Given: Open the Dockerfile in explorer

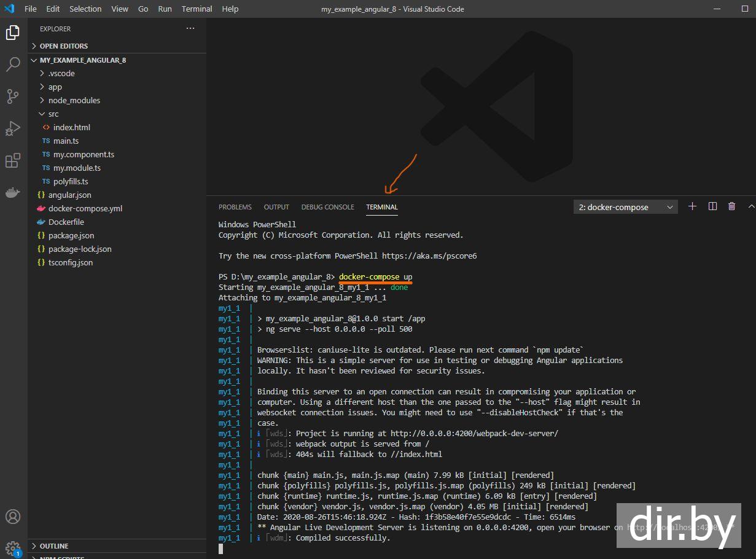Looking at the screenshot, I should point(66,222).
